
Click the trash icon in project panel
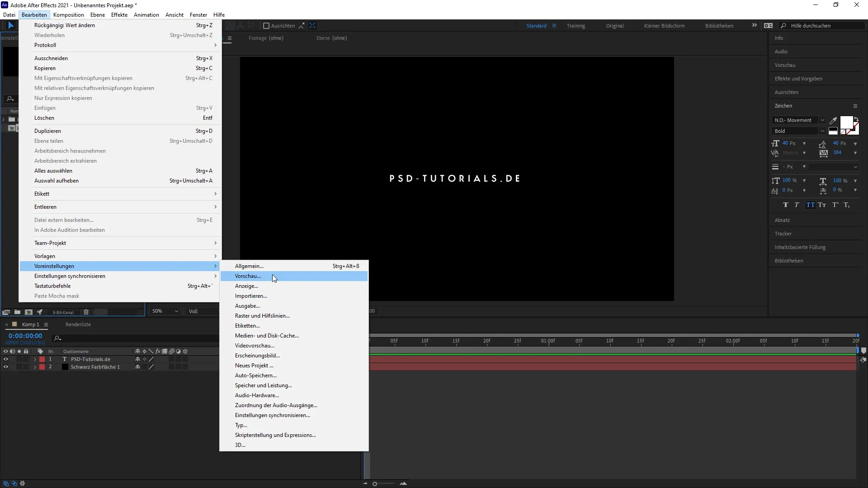86,312
